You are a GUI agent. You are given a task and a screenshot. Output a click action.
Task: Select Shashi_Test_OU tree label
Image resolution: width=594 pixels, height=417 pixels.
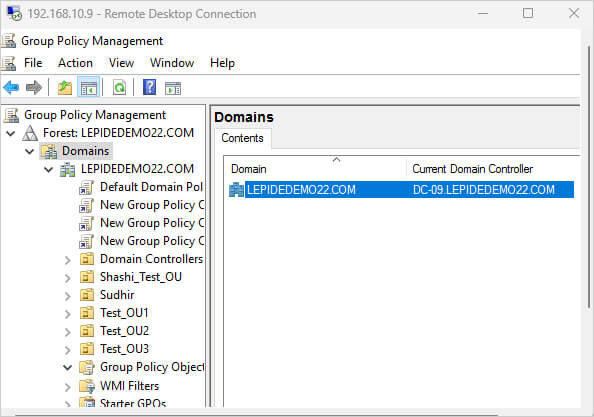tap(141, 277)
